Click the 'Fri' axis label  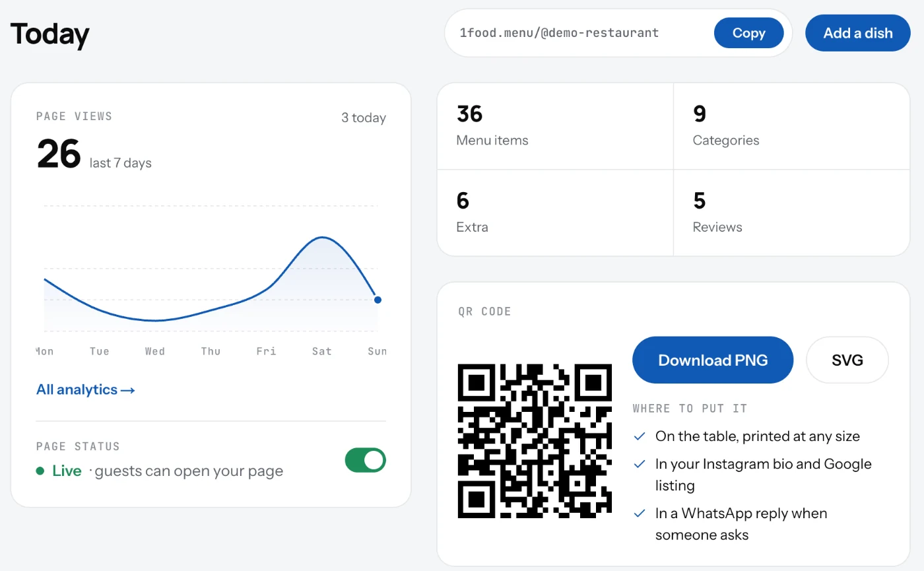pyautogui.click(x=267, y=351)
